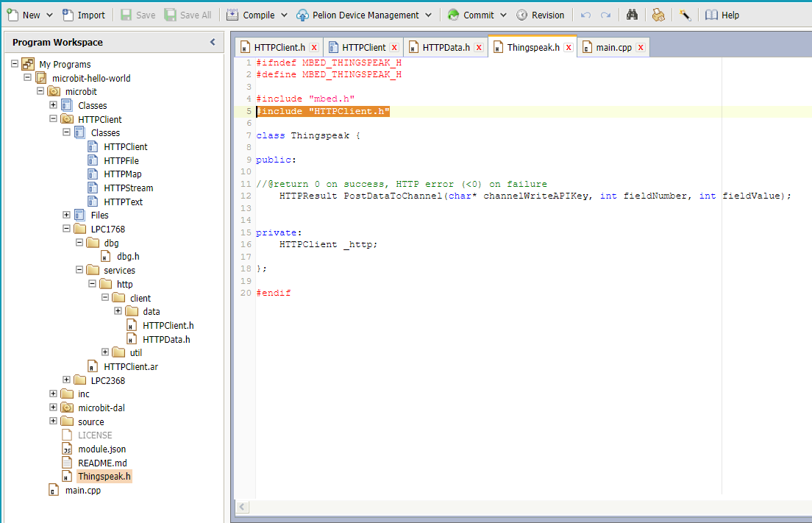Expand the source folder
Image resolution: width=812 pixels, height=523 pixels.
(x=54, y=421)
